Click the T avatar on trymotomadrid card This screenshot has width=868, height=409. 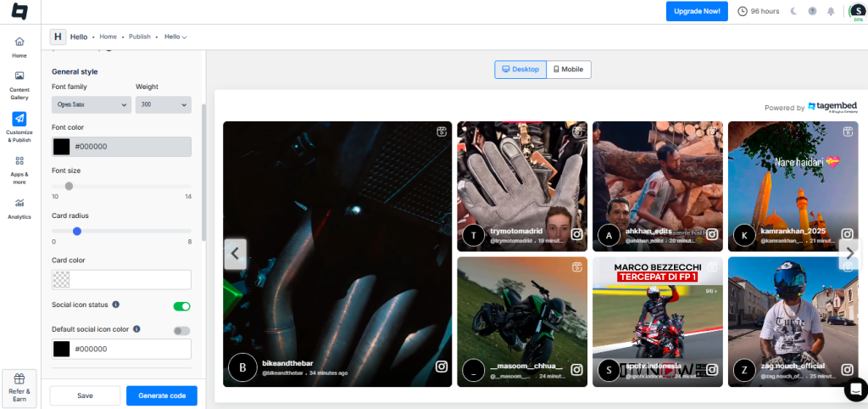pos(473,235)
